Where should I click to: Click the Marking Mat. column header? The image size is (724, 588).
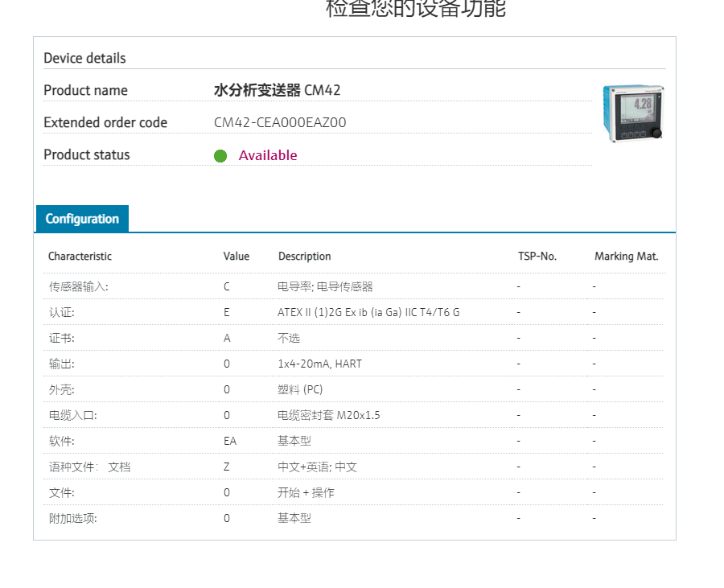[x=626, y=256]
